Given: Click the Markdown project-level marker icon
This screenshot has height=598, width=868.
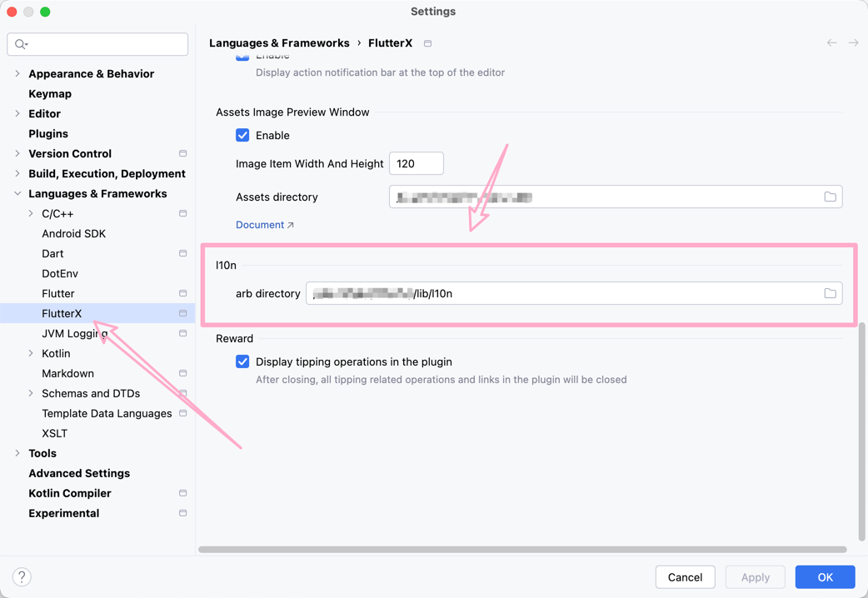Looking at the screenshot, I should point(182,373).
